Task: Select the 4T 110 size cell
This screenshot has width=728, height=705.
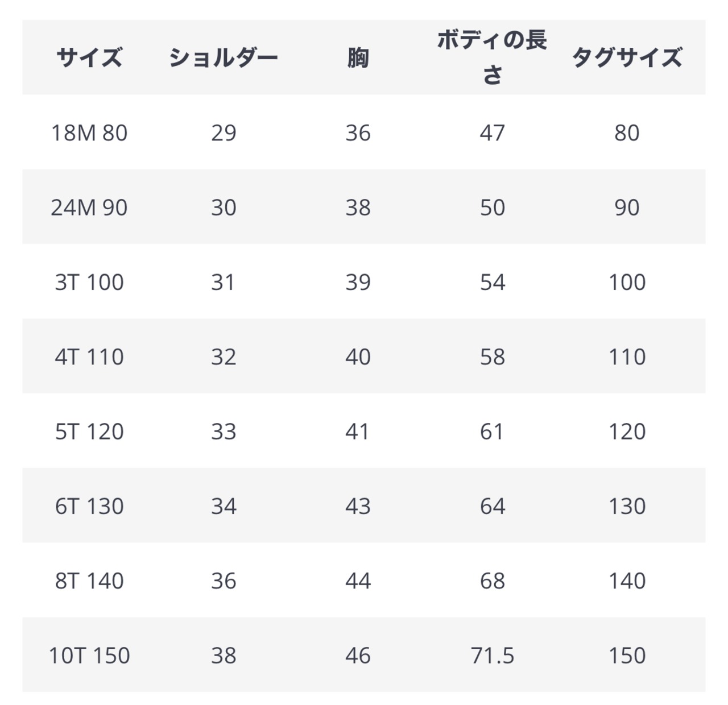Action: tap(89, 356)
